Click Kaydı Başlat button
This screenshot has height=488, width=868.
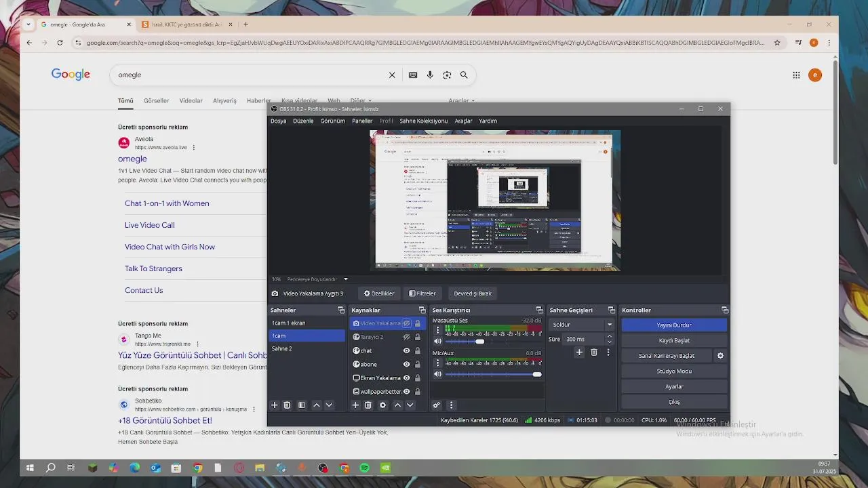(674, 340)
